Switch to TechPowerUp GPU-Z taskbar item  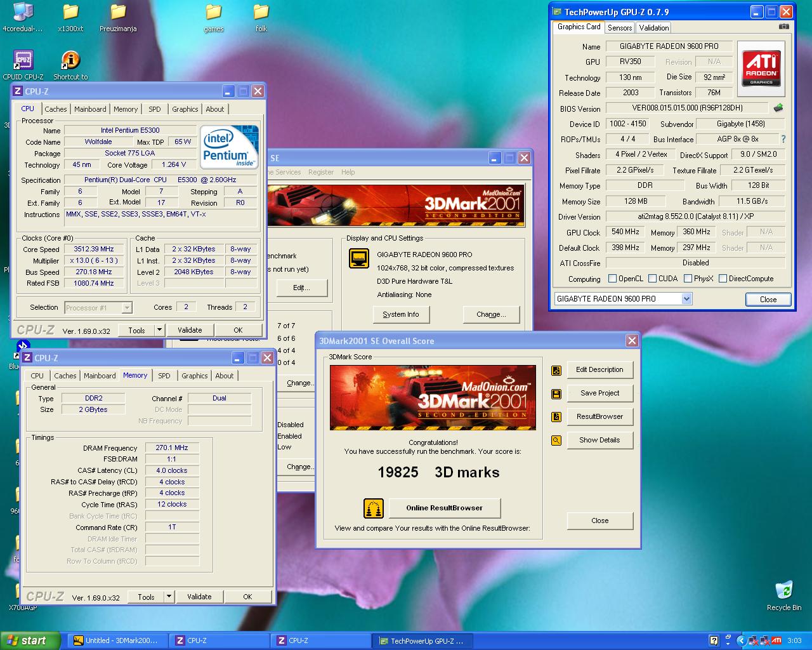pyautogui.click(x=423, y=640)
